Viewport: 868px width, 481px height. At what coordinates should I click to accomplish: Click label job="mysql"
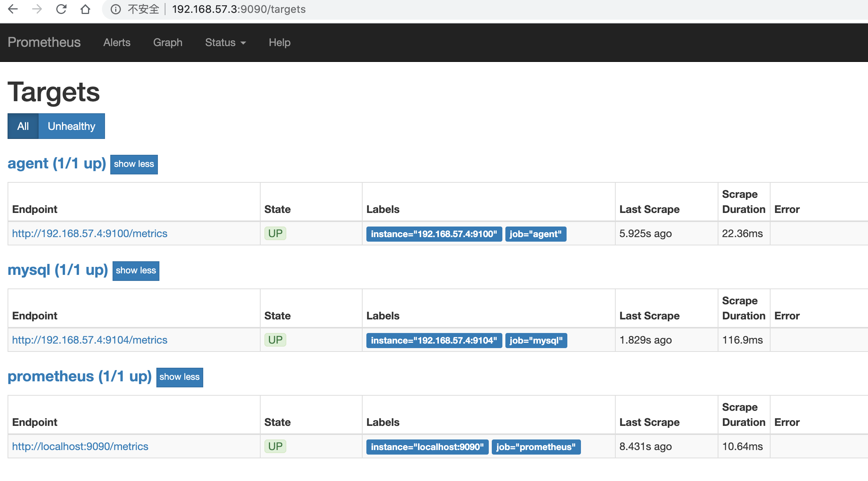pos(536,341)
